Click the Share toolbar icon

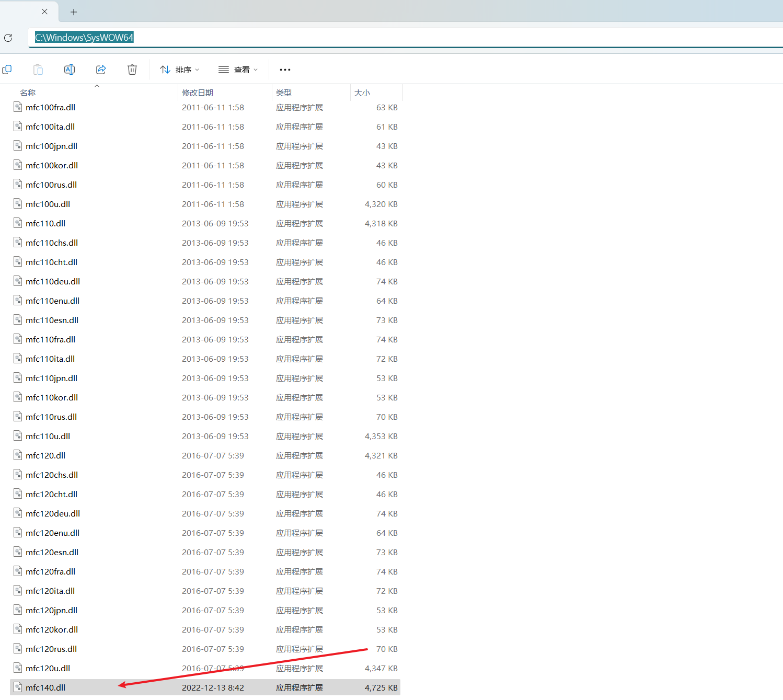point(101,70)
